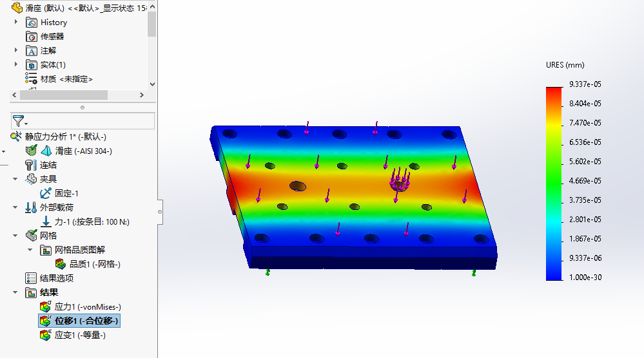Click the 连结 connections icon
The height and width of the screenshot is (358, 644).
click(x=31, y=165)
